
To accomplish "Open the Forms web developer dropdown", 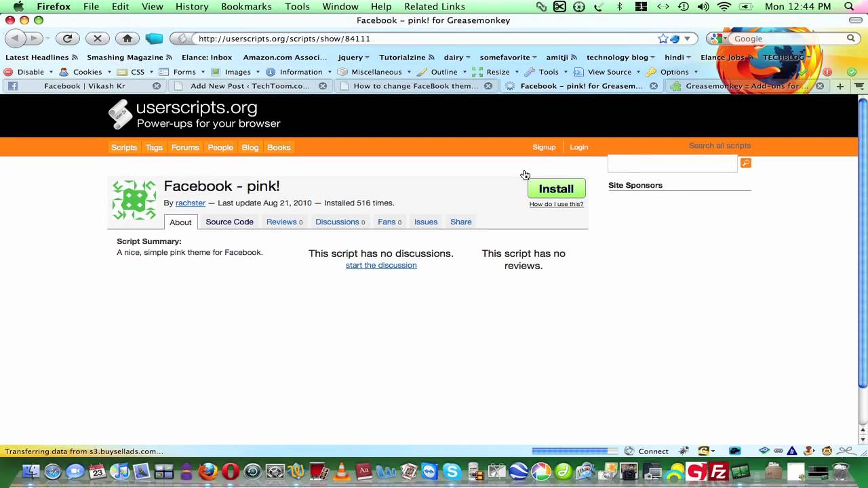I will tap(183, 72).
